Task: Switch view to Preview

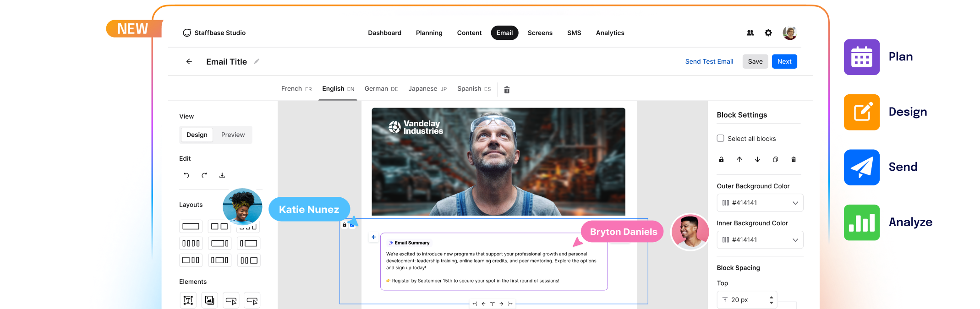Action: 233,135
